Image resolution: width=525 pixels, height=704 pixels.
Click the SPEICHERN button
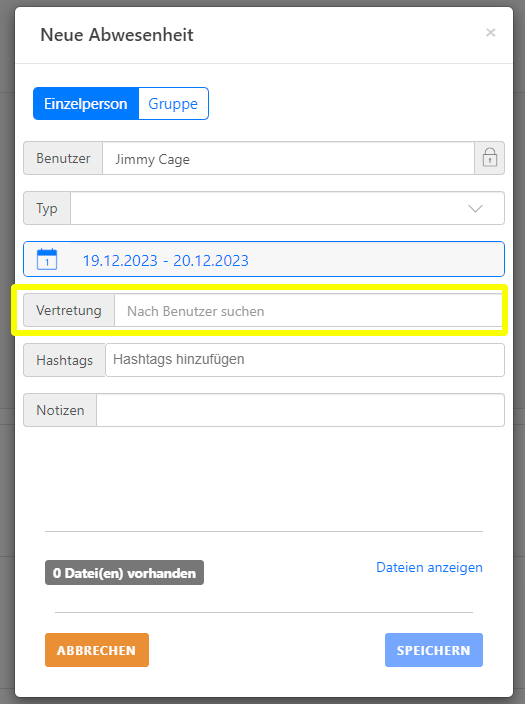click(434, 650)
